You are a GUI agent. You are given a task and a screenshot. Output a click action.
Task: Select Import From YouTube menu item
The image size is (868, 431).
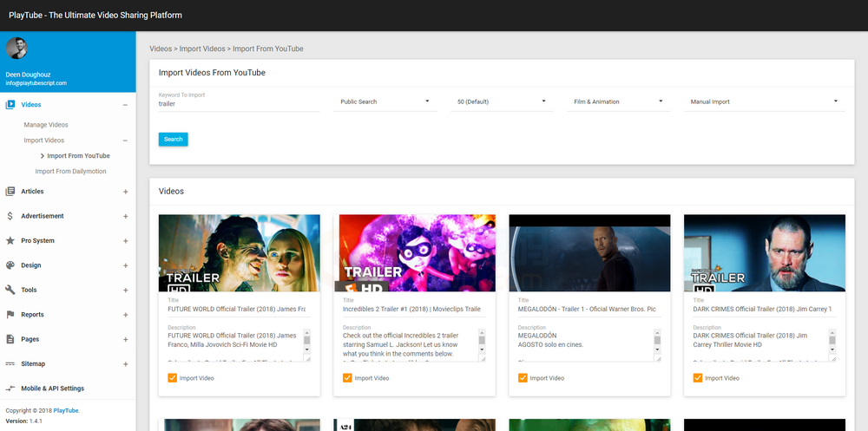(78, 156)
